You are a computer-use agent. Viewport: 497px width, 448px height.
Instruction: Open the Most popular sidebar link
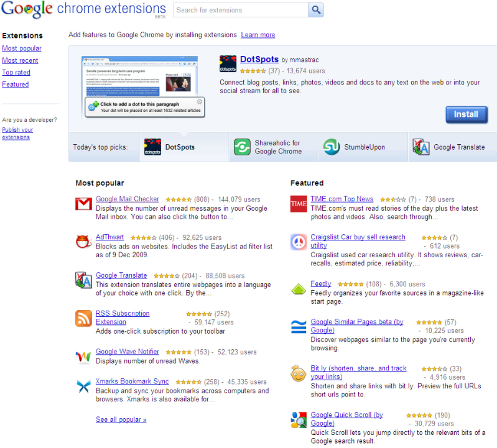coord(22,48)
